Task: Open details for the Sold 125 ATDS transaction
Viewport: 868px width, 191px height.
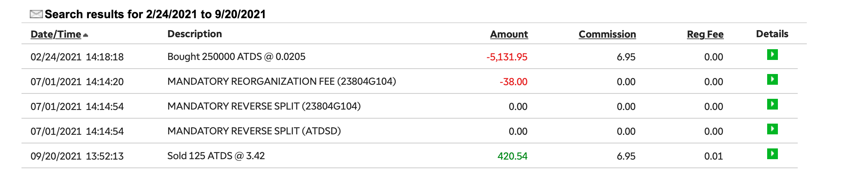Action: [x=772, y=154]
